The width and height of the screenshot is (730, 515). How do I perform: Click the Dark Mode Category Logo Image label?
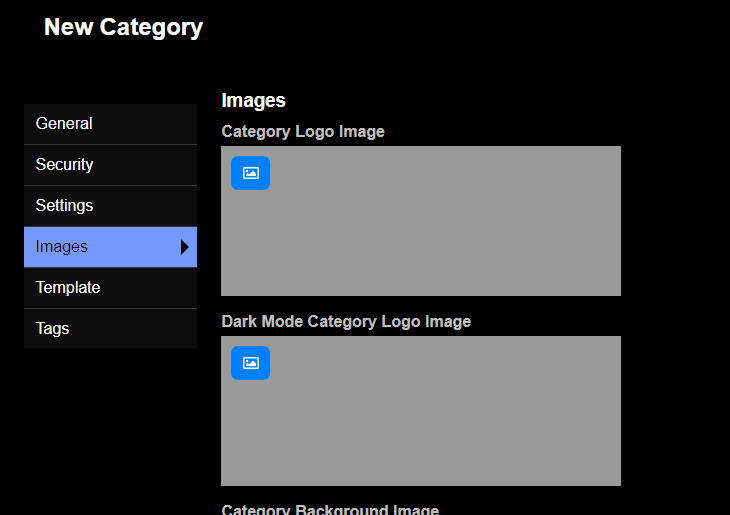point(346,321)
